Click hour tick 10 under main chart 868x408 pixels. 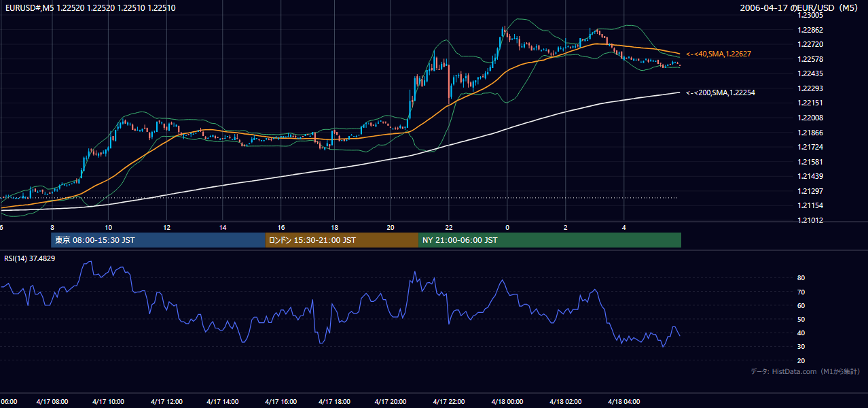109,227
